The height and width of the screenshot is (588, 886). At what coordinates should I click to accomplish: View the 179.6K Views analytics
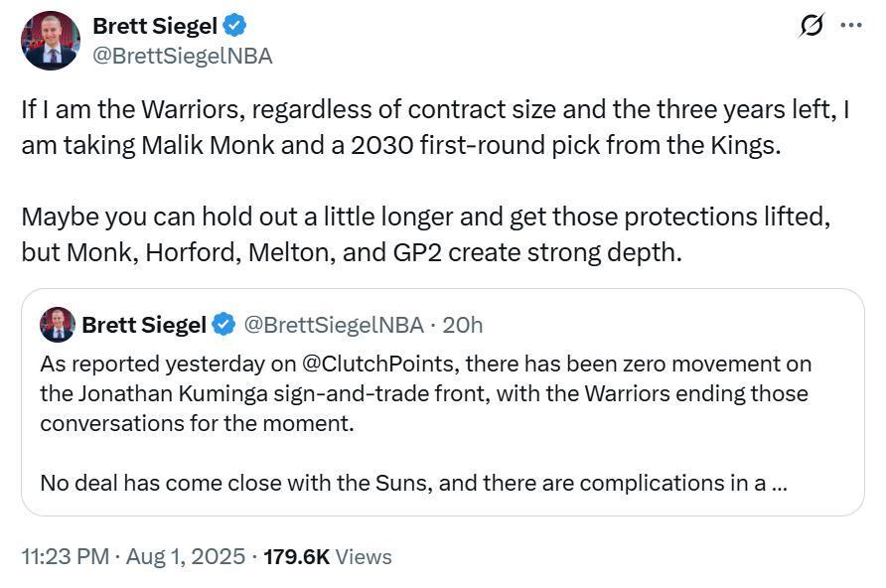pos(327,557)
